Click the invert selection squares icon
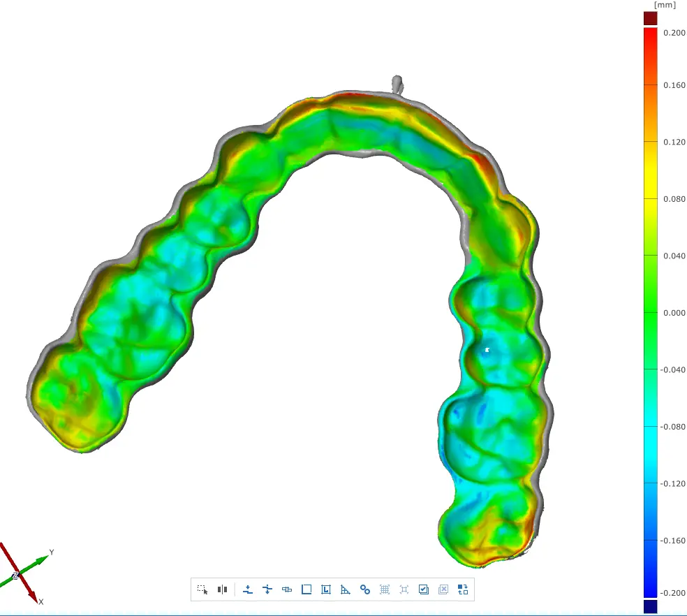 point(463,589)
